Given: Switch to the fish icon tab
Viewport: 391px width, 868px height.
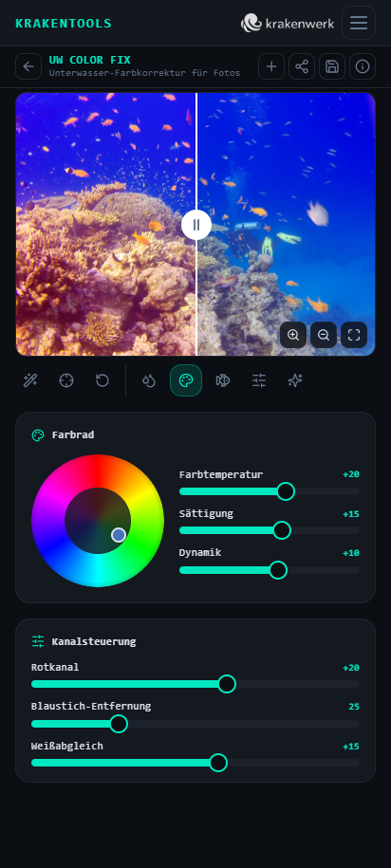Looking at the screenshot, I should point(223,380).
